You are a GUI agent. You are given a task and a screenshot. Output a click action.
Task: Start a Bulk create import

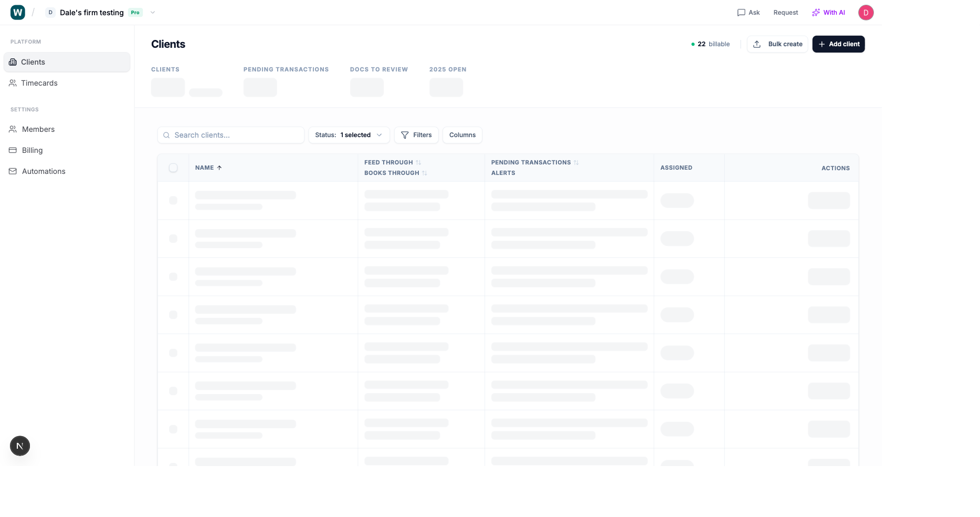(777, 44)
